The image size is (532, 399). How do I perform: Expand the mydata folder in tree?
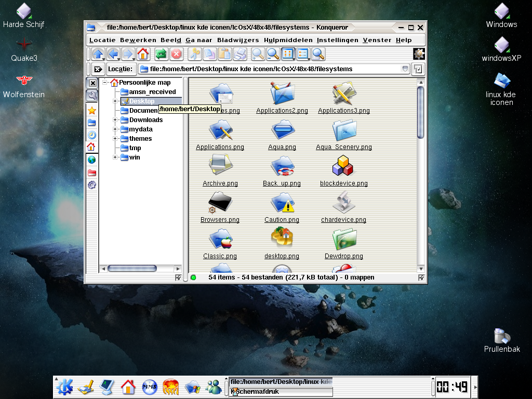click(115, 129)
